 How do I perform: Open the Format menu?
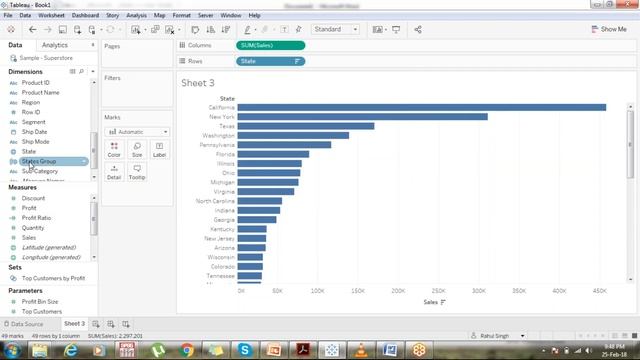tap(181, 16)
